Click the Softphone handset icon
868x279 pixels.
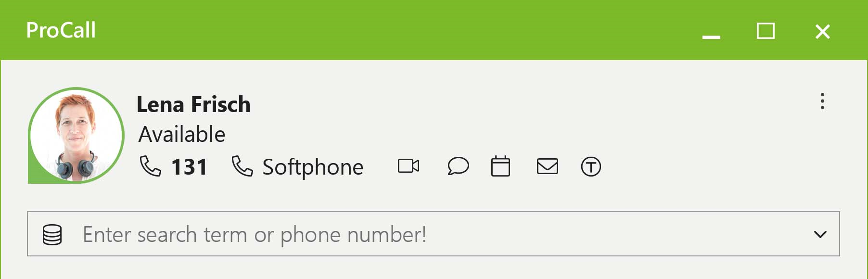pyautogui.click(x=242, y=166)
